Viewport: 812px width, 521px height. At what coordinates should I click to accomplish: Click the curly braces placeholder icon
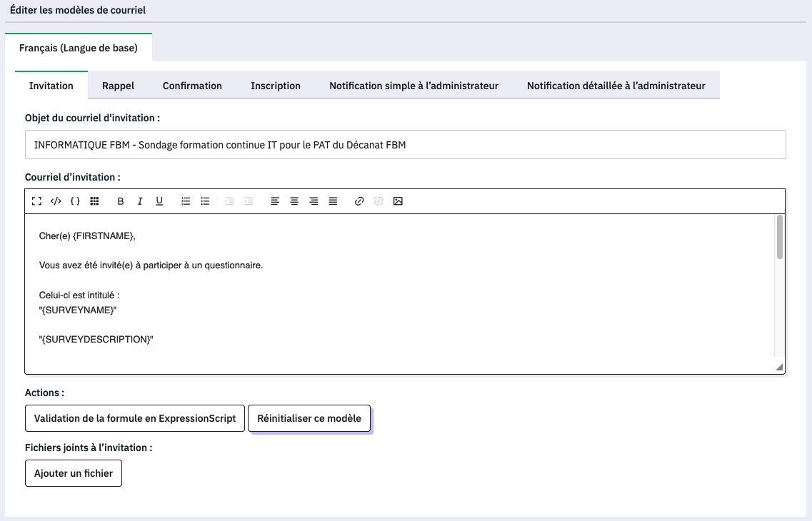click(75, 201)
